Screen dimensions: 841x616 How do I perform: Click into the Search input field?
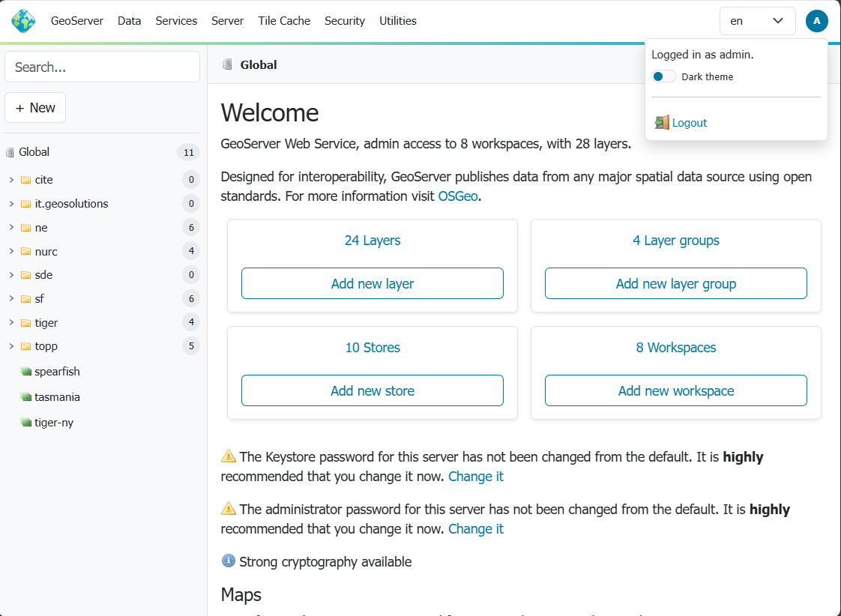[102, 67]
